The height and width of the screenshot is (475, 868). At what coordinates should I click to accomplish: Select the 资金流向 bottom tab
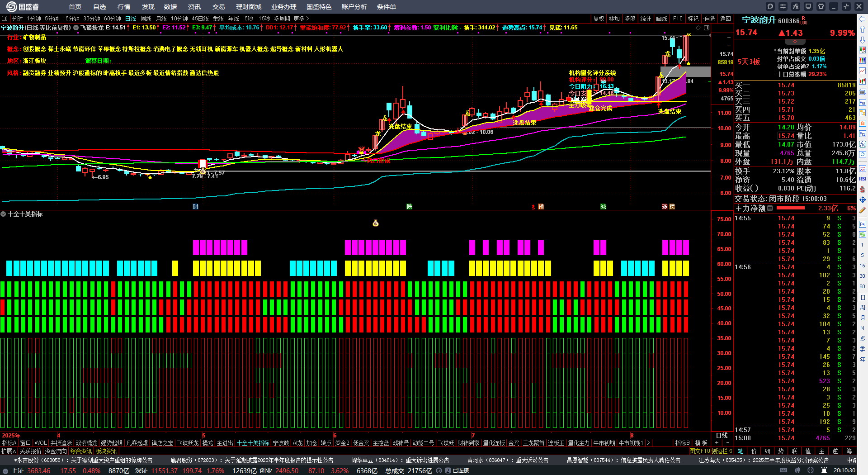pos(56,451)
